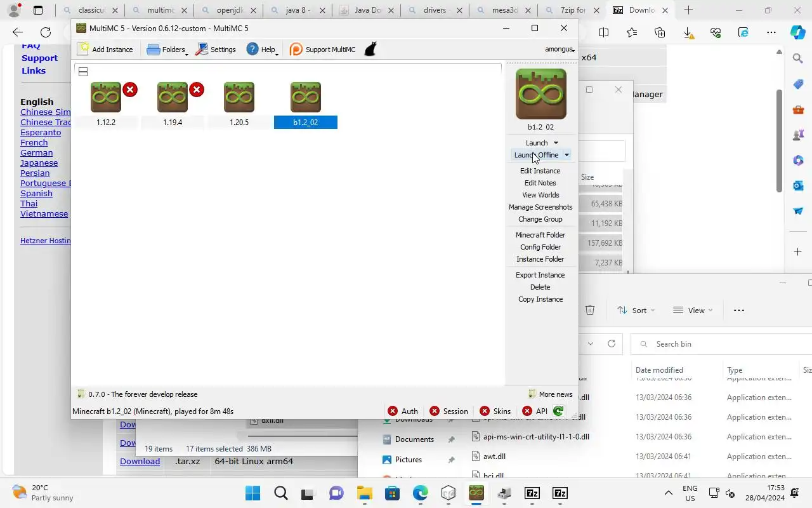Open MultiMC Settings
The image size is (812, 508).
(216, 50)
